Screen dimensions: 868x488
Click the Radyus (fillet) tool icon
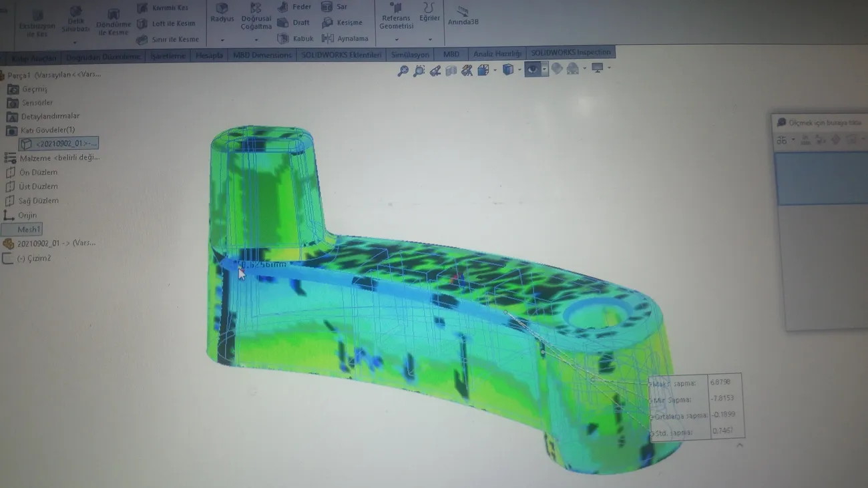(x=222, y=9)
